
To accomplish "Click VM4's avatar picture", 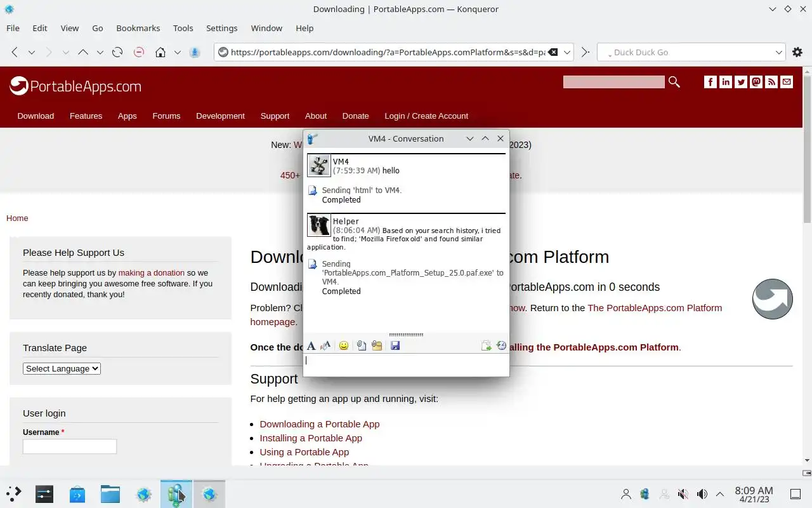I will [319, 166].
